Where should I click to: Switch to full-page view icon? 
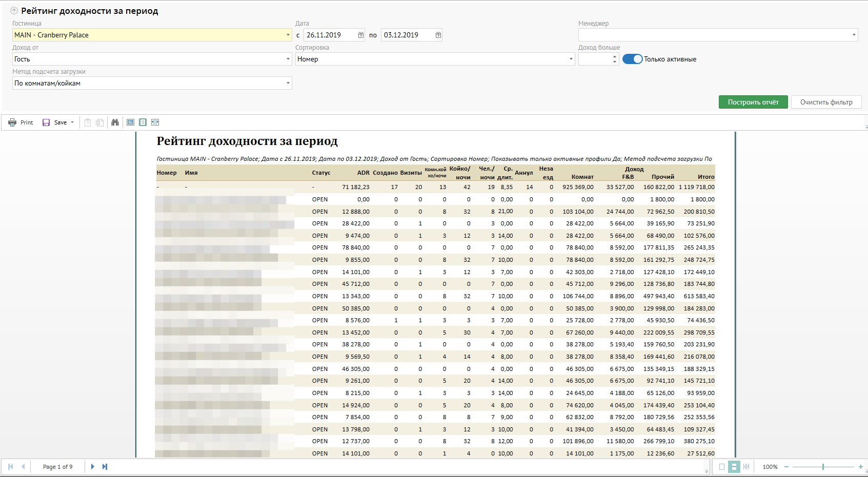point(143,122)
